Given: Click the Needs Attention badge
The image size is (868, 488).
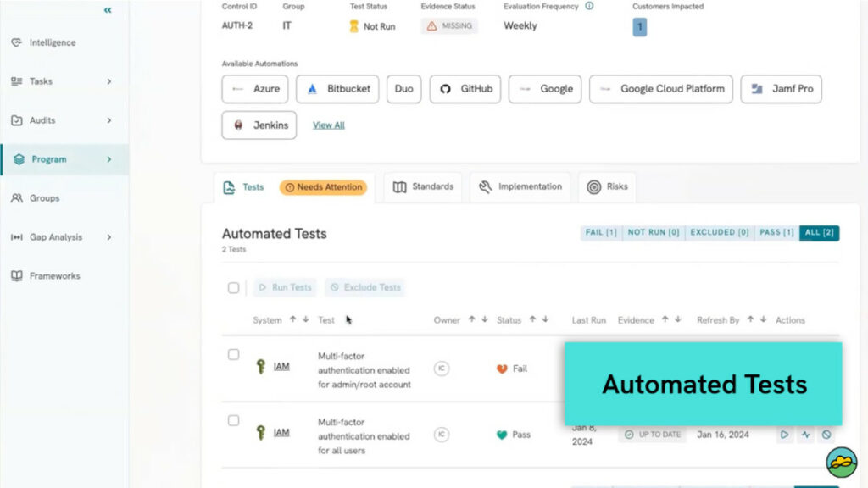Looking at the screenshot, I should 323,187.
